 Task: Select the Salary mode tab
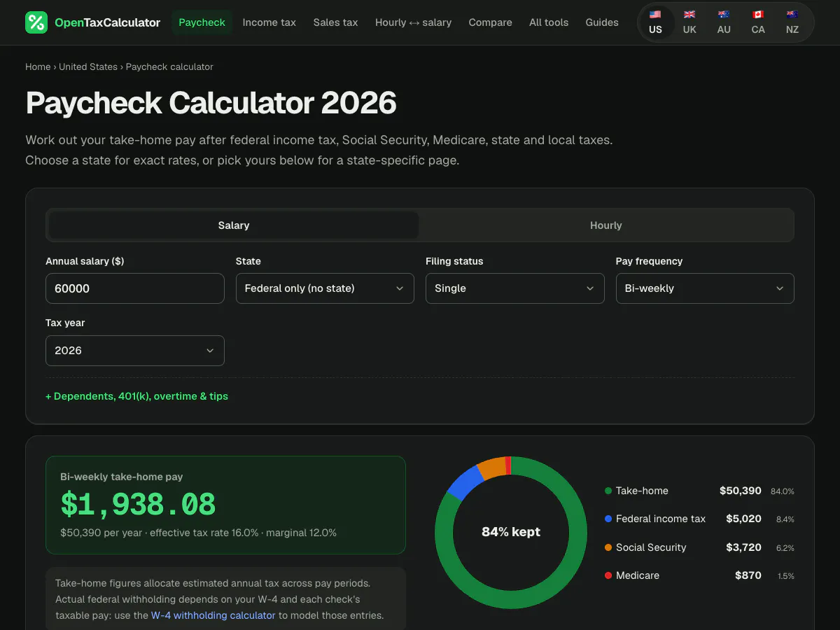tap(234, 225)
